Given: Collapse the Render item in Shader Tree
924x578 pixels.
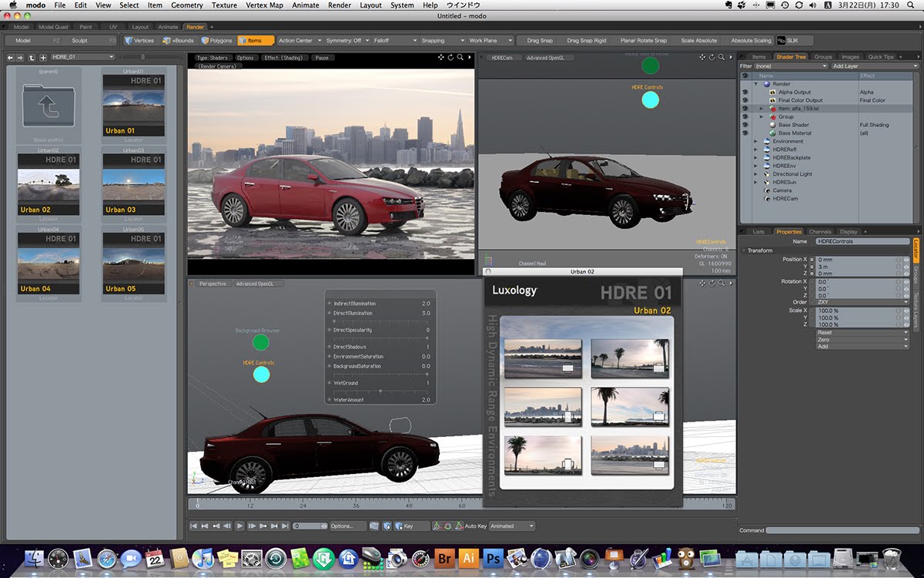Looking at the screenshot, I should coord(755,84).
